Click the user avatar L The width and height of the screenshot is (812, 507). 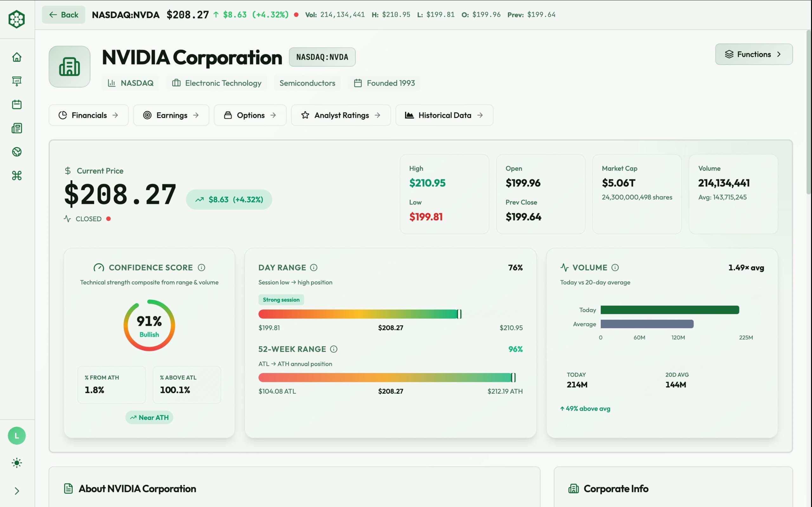pyautogui.click(x=17, y=436)
